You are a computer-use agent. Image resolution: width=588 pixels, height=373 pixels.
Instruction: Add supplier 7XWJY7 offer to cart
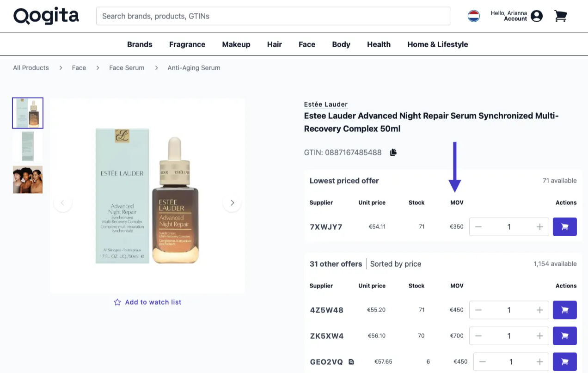coord(564,227)
